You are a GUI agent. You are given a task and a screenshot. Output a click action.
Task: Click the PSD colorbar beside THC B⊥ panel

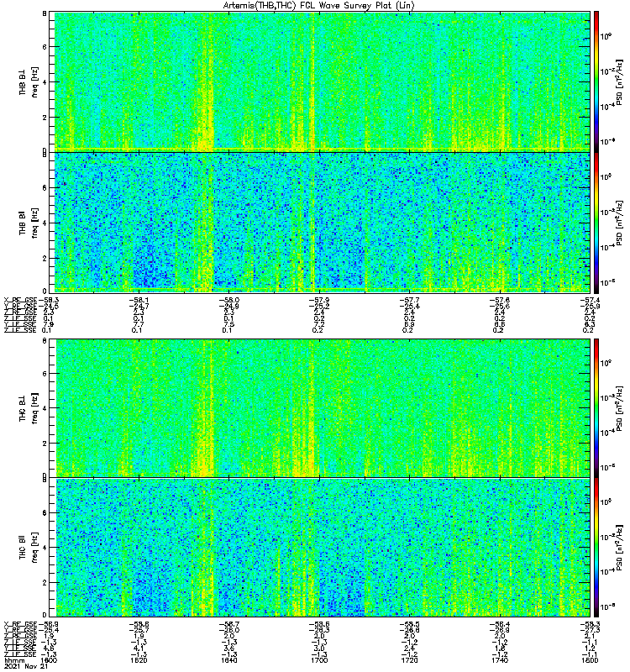596,407
